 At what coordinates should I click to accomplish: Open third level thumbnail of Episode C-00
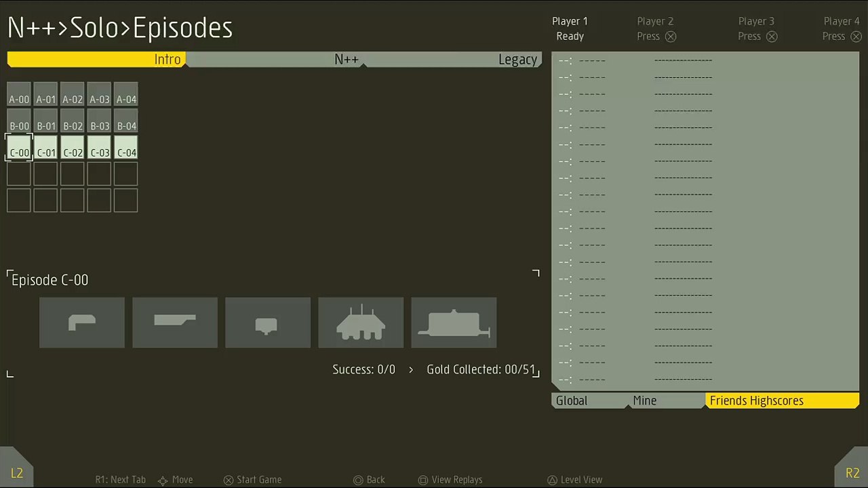point(268,323)
